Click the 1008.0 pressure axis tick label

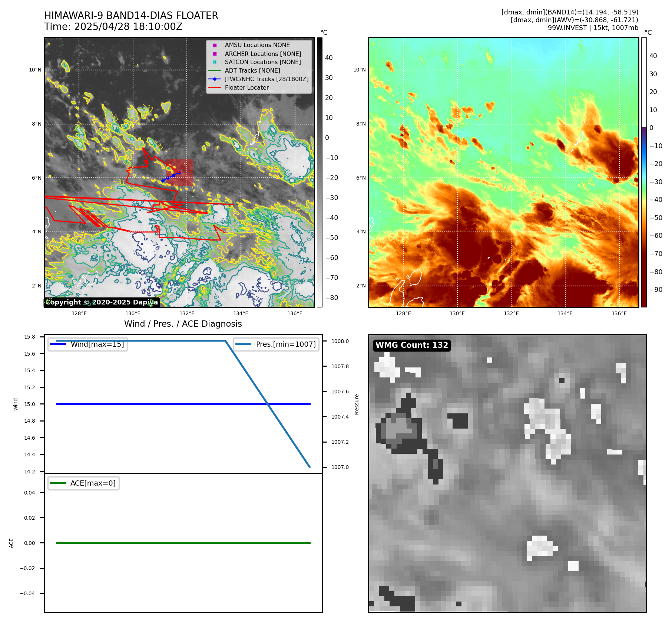[340, 341]
